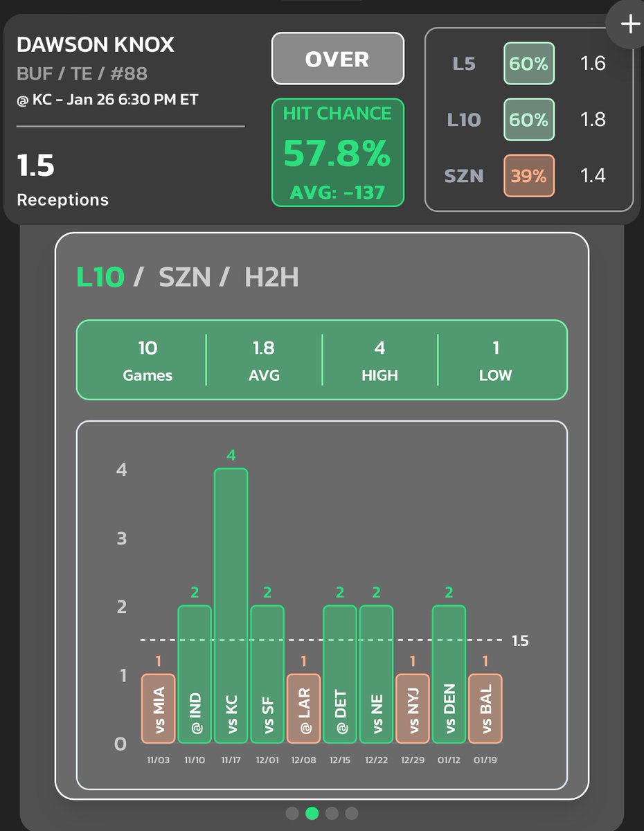Image resolution: width=644 pixels, height=831 pixels.
Task: Go to the first carousel page dot
Action: coord(292,813)
